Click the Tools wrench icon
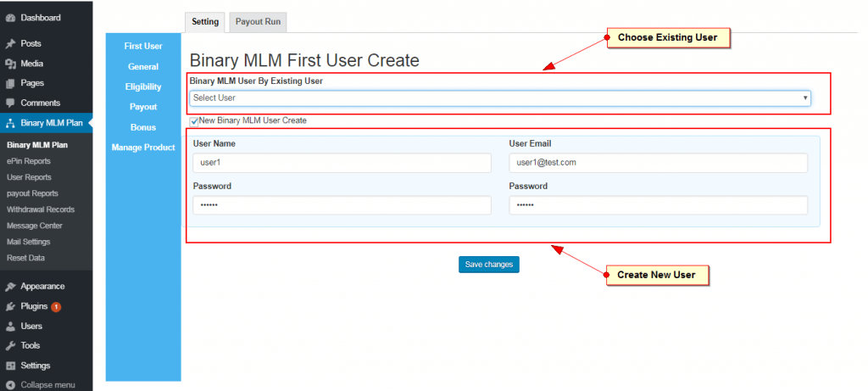Screen dimensions: 868x391 (10, 346)
